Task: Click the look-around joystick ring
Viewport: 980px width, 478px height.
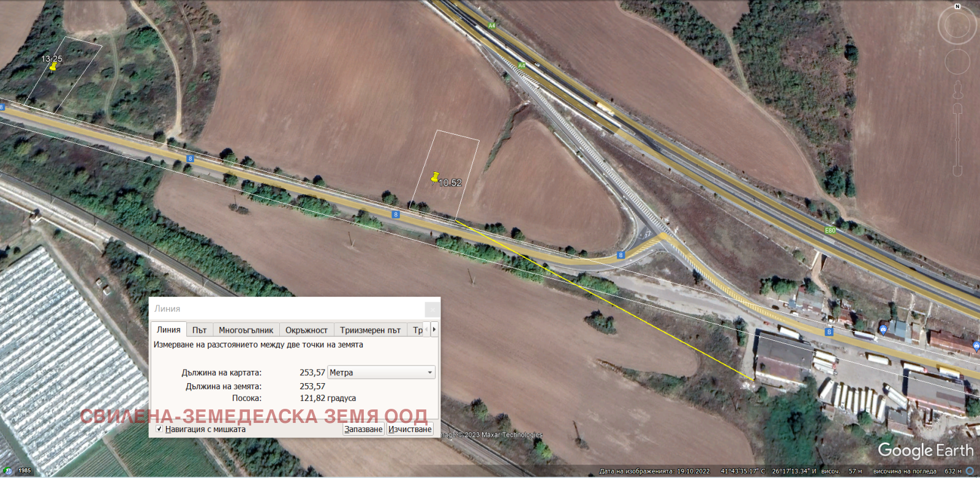Action: (x=957, y=26)
